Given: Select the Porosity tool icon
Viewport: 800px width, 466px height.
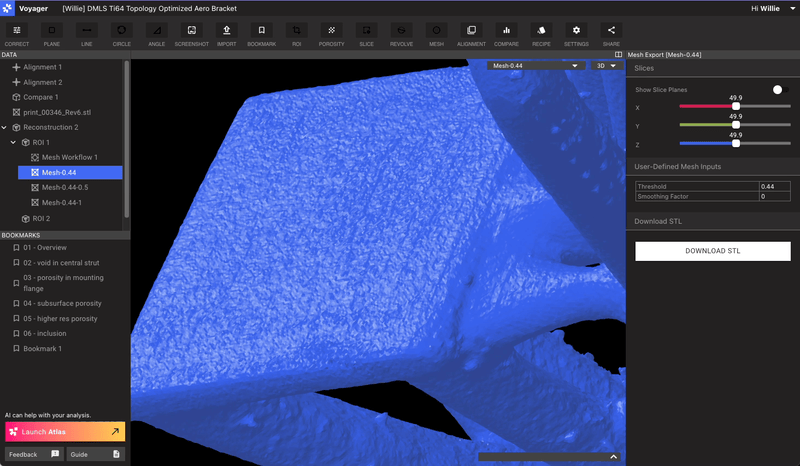Looking at the screenshot, I should tap(331, 34).
